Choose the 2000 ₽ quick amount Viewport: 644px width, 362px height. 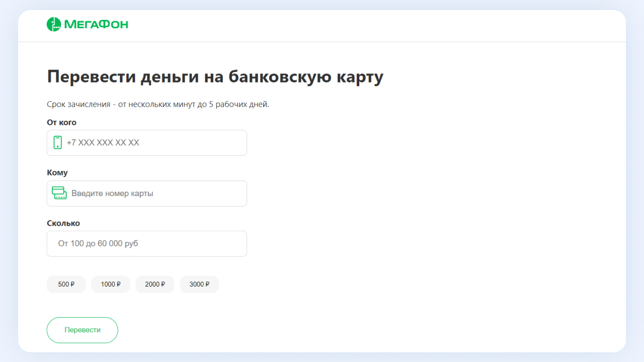(155, 284)
